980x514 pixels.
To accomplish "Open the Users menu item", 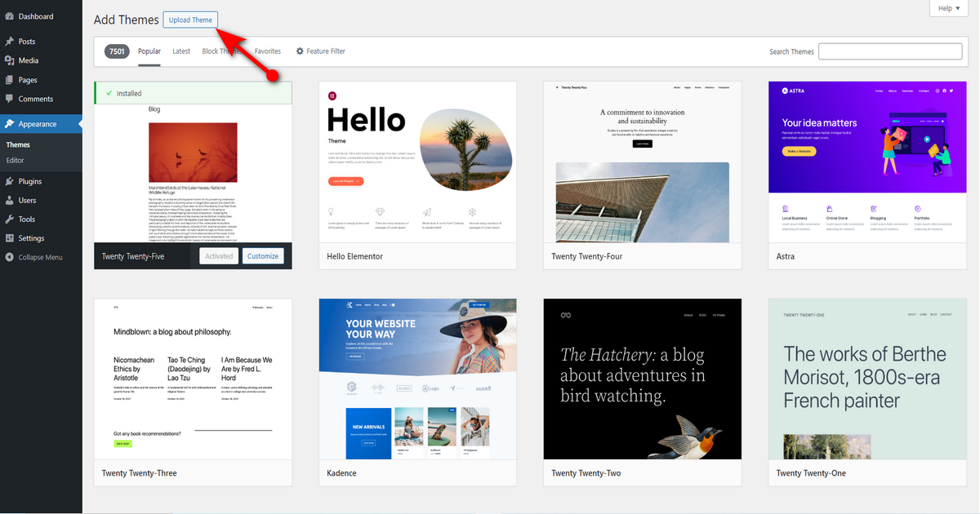I will click(41, 200).
